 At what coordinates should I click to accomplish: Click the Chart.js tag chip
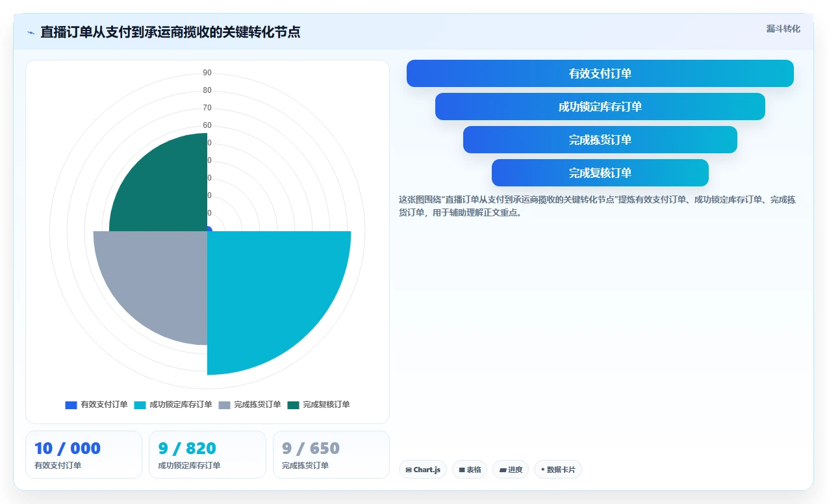(x=423, y=470)
